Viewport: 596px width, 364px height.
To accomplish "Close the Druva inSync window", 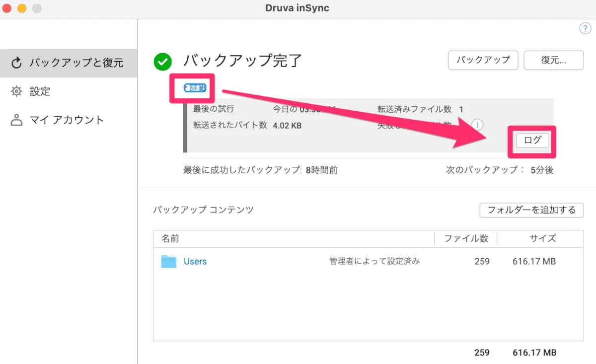I will click(x=7, y=8).
